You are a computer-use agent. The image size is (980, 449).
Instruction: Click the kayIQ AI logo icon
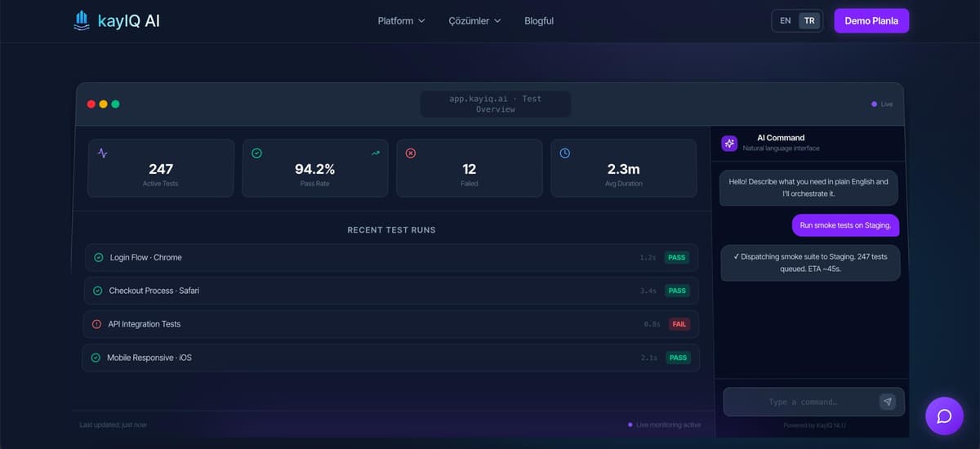point(81,20)
